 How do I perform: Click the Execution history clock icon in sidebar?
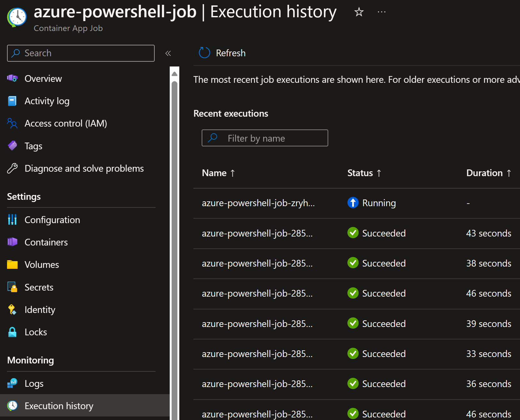[12, 406]
